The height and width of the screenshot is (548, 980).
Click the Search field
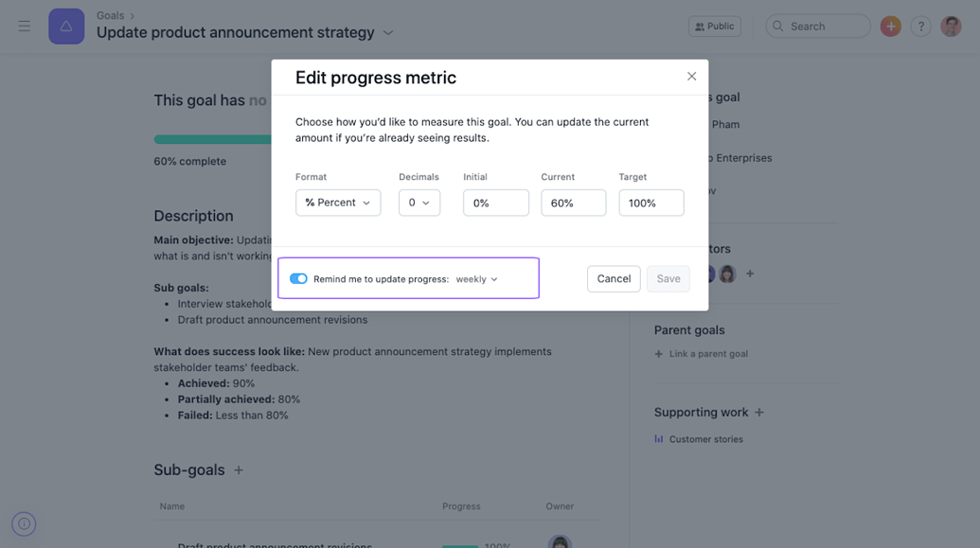[x=818, y=27]
